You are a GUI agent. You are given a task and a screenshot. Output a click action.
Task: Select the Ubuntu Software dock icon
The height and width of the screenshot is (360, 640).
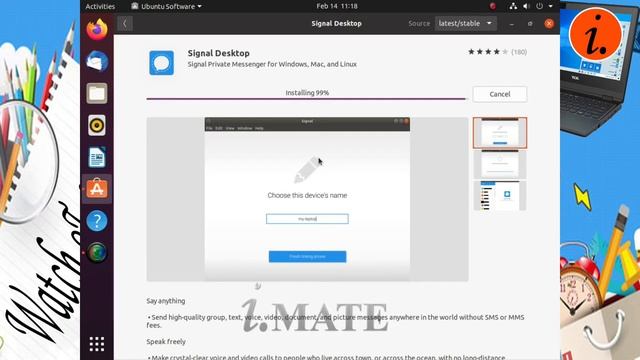(x=97, y=189)
